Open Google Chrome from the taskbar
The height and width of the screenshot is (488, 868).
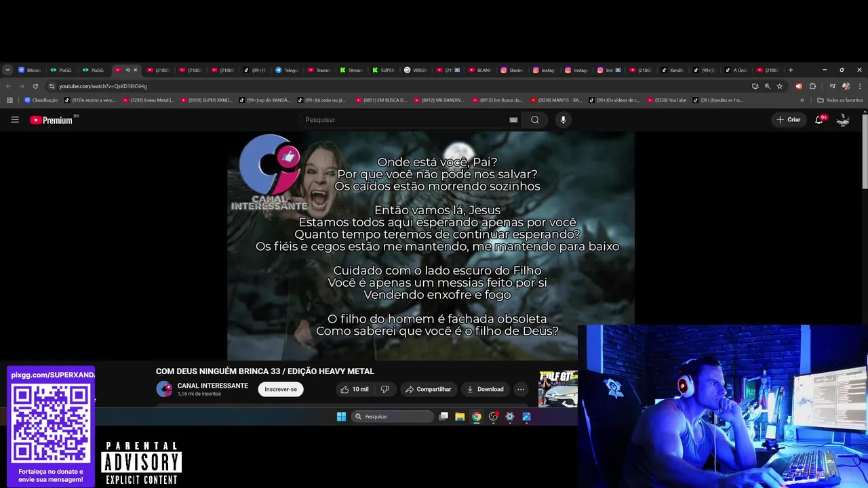[477, 417]
